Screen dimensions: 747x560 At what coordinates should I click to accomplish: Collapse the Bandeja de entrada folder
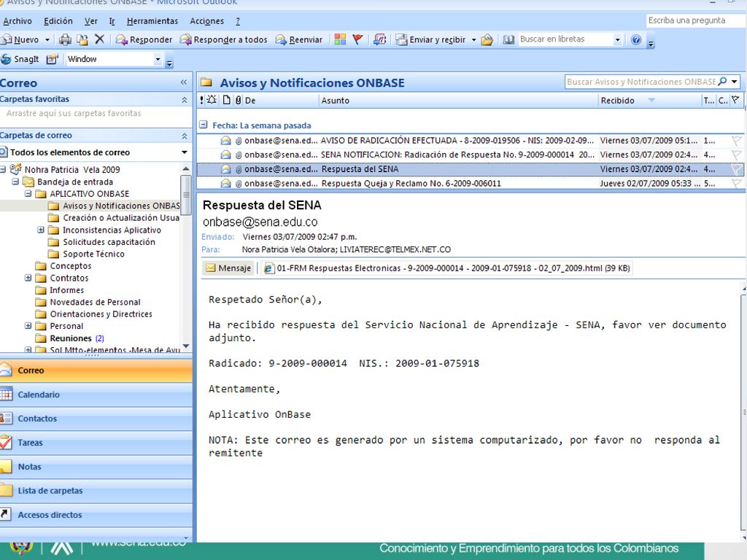15,182
